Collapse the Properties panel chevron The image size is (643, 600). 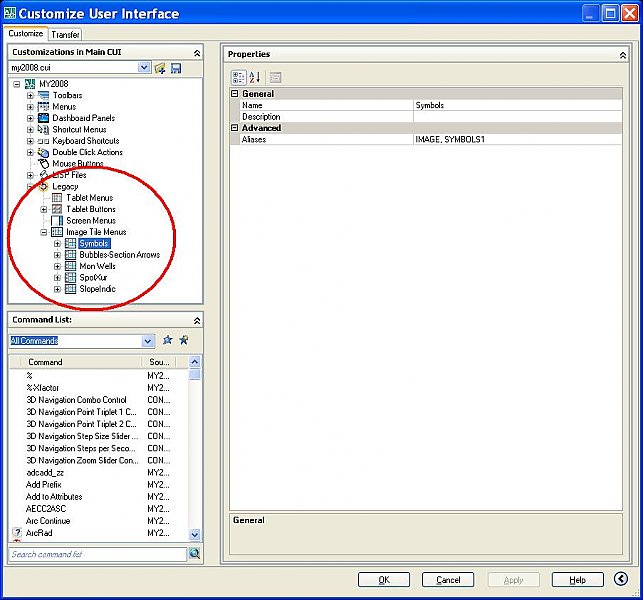click(622, 55)
